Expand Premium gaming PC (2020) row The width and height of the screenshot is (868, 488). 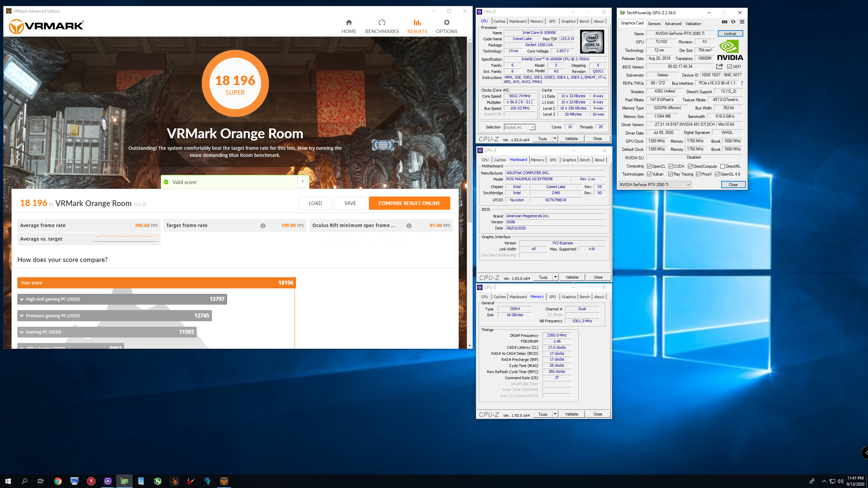(x=115, y=316)
